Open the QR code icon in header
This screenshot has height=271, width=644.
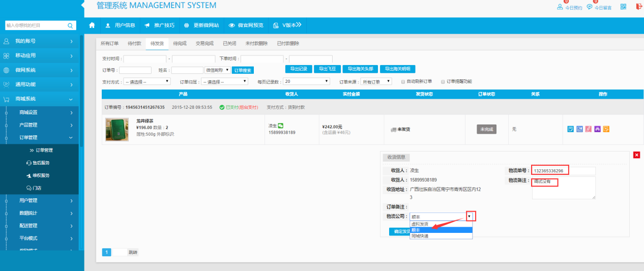pyautogui.click(x=623, y=7)
